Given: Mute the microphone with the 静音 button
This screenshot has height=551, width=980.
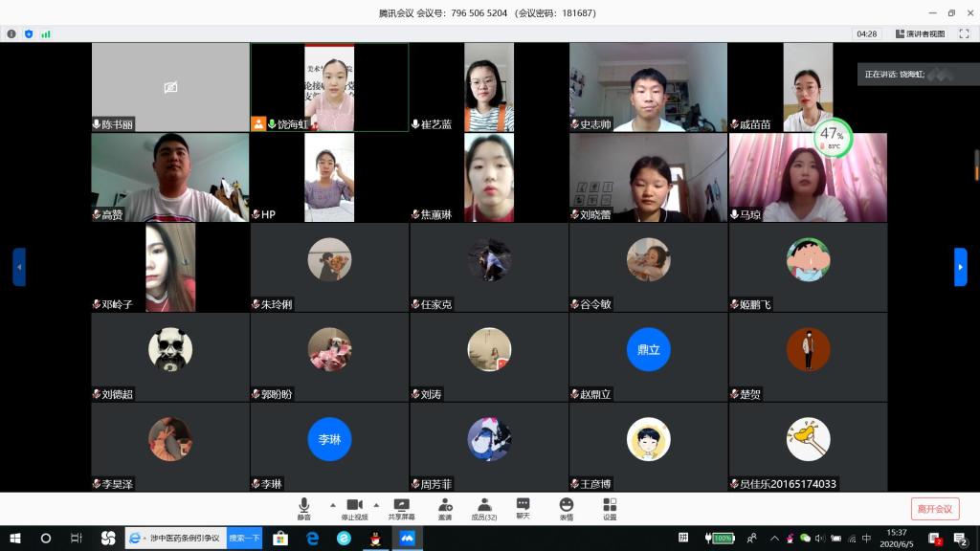Looking at the screenshot, I should tap(303, 508).
